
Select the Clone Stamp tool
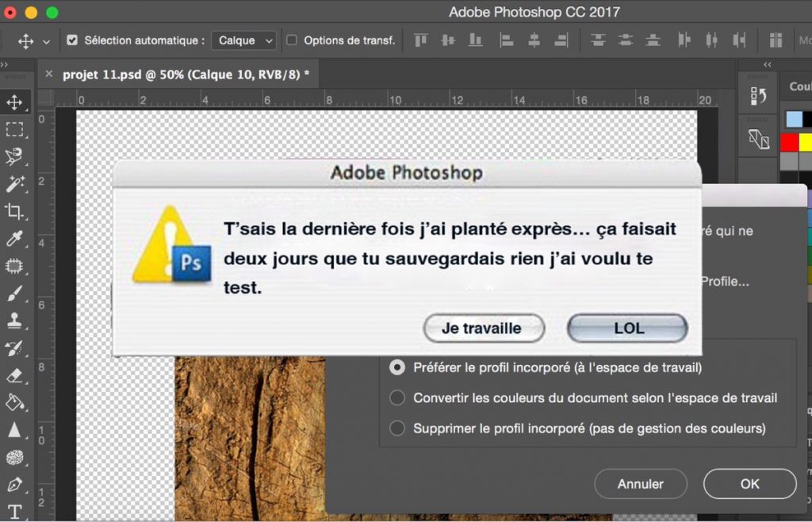click(x=14, y=320)
